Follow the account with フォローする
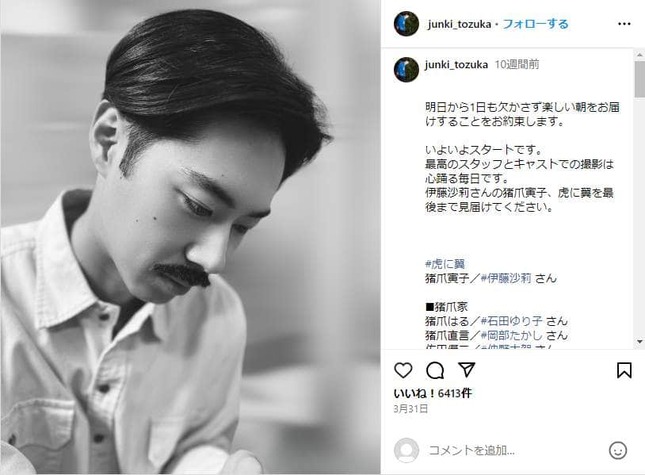The width and height of the screenshot is (645, 475). (x=536, y=24)
